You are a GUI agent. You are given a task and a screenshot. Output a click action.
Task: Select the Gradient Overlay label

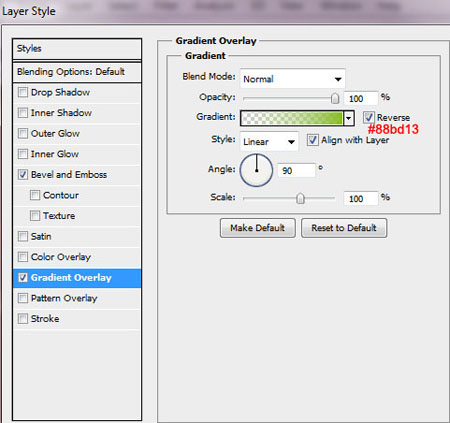pos(71,277)
